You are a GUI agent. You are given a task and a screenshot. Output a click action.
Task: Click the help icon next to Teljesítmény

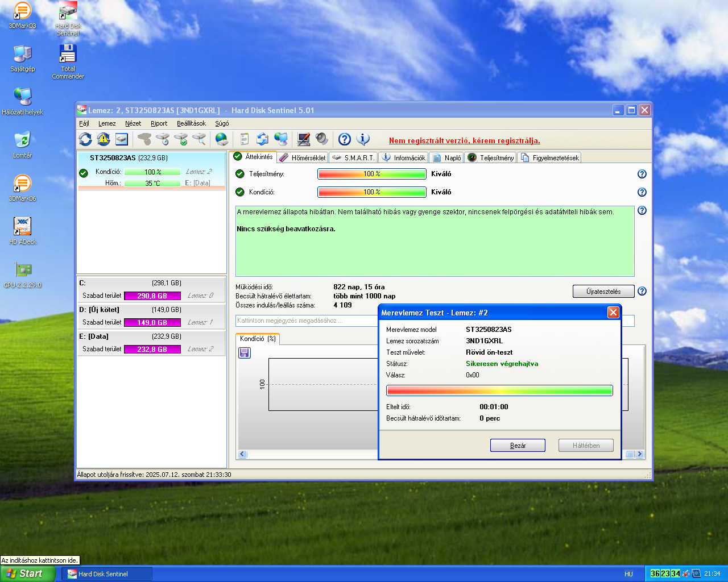642,174
